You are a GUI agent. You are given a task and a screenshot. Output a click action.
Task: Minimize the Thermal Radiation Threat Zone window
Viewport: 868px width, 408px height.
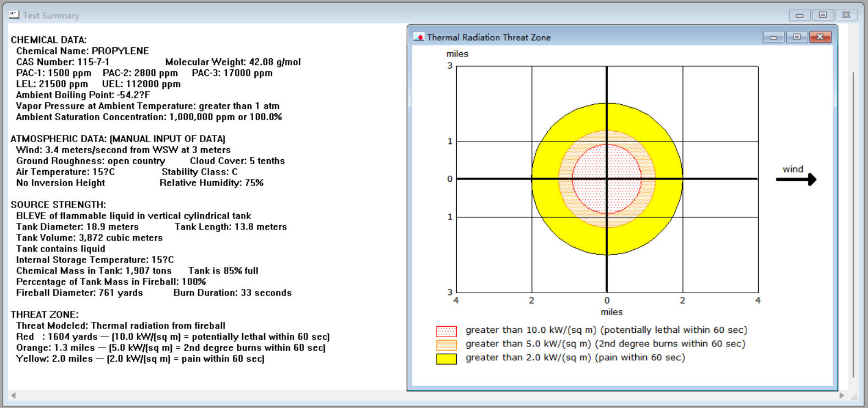pyautogui.click(x=774, y=37)
